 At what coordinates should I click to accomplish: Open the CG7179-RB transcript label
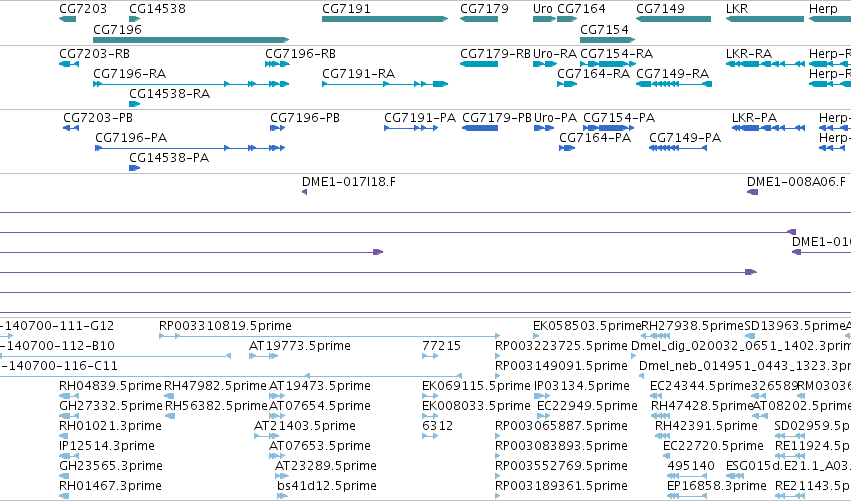pos(496,54)
